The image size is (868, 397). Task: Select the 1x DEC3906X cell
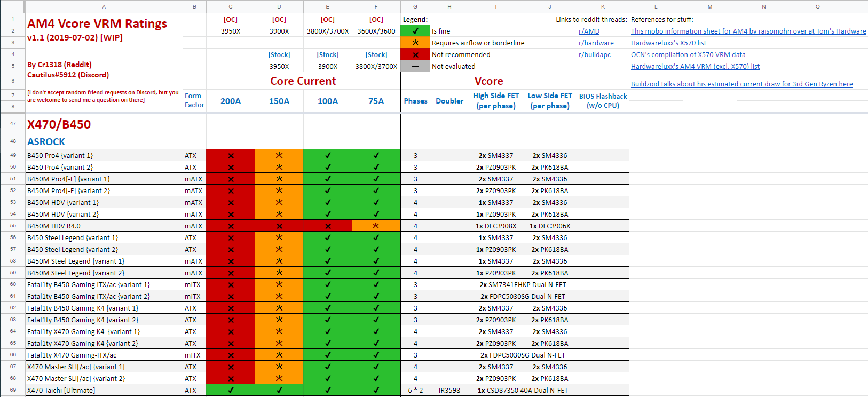[550, 226]
